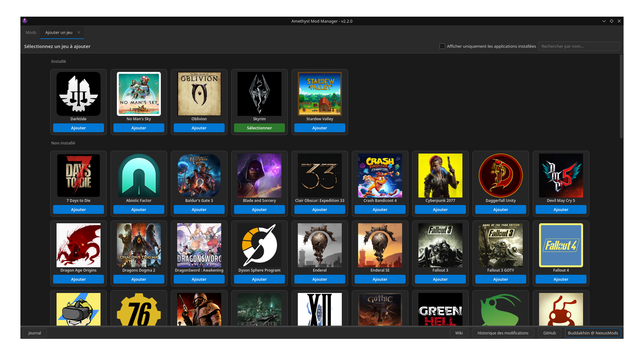Click the Oblivion game cover
The width and height of the screenshot is (644, 363).
point(199,94)
